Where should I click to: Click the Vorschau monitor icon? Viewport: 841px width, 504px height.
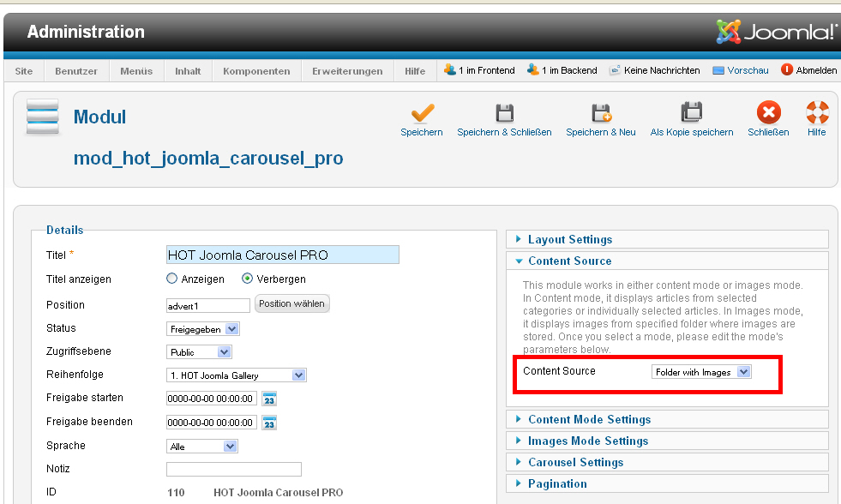tap(718, 71)
